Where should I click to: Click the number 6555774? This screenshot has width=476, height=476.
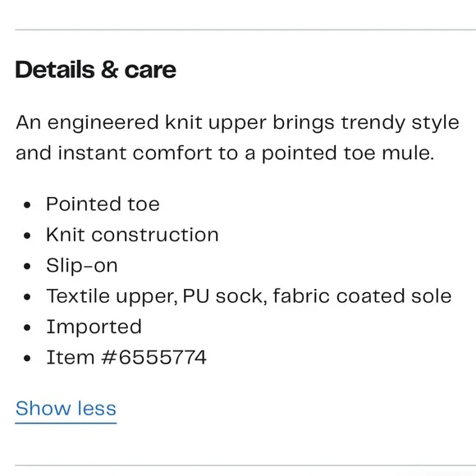[162, 357]
